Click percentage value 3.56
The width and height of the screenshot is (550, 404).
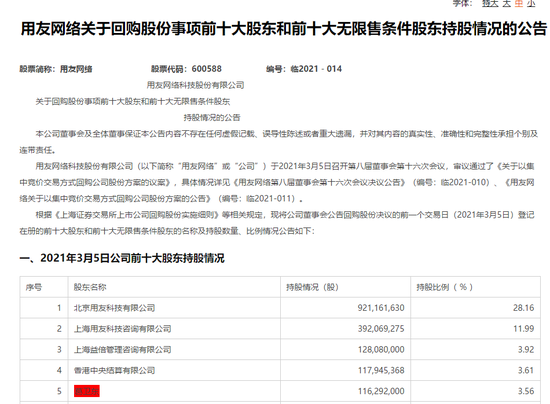(x=526, y=391)
